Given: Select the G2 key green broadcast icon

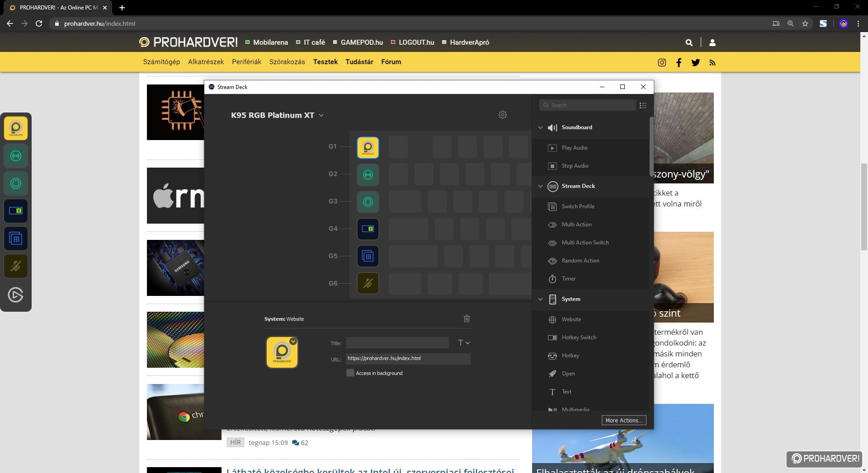Looking at the screenshot, I should pyautogui.click(x=368, y=174).
